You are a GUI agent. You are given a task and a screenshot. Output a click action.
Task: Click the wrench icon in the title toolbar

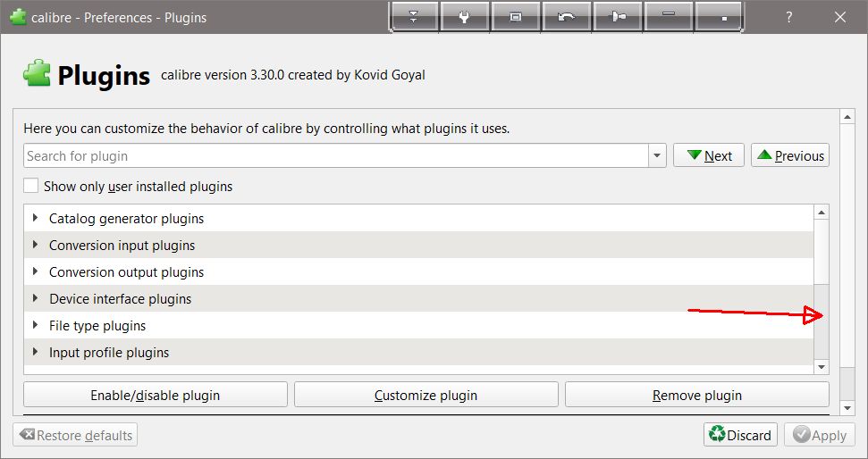464,17
